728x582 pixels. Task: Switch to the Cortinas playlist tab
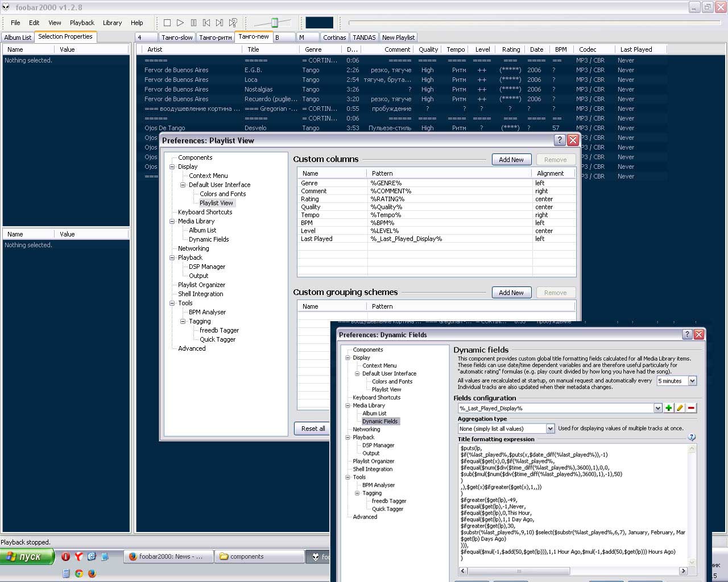[334, 38]
